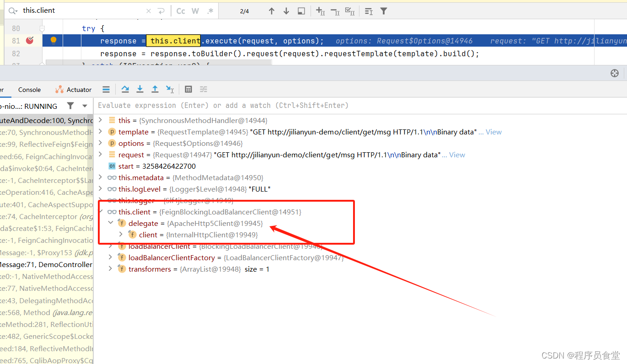Select the Step Into debugger icon
627x364 pixels.
pyautogui.click(x=140, y=89)
